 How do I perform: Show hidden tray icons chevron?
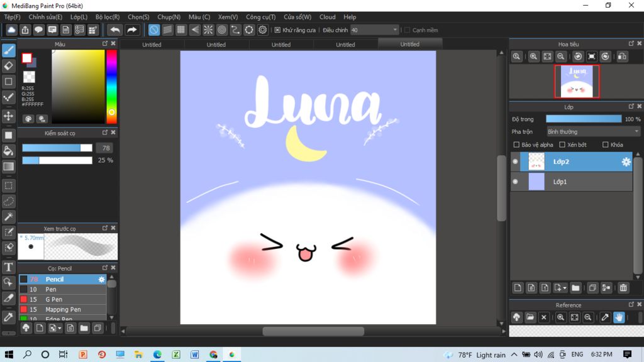pyautogui.click(x=514, y=354)
